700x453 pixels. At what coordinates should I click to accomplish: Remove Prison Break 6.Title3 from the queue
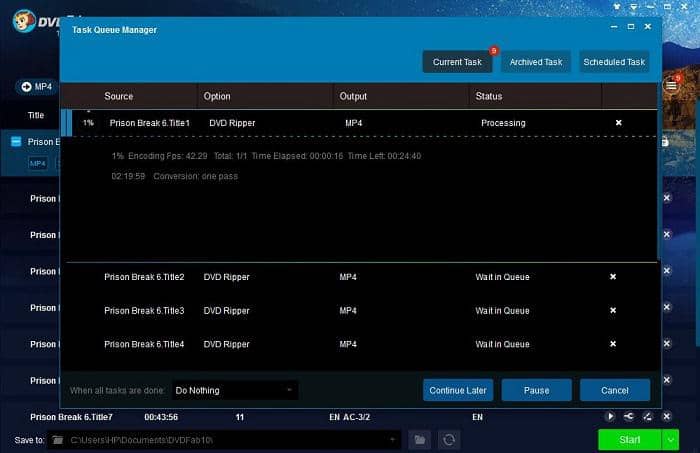coord(613,310)
